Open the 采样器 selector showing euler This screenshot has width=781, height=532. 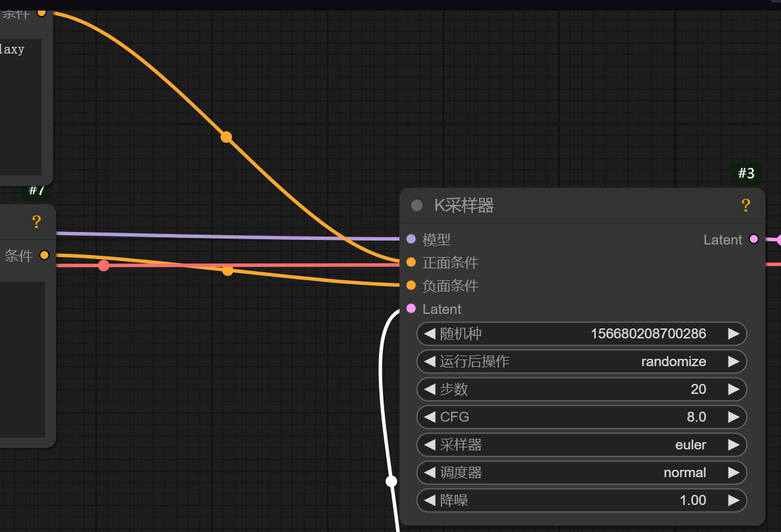click(582, 445)
